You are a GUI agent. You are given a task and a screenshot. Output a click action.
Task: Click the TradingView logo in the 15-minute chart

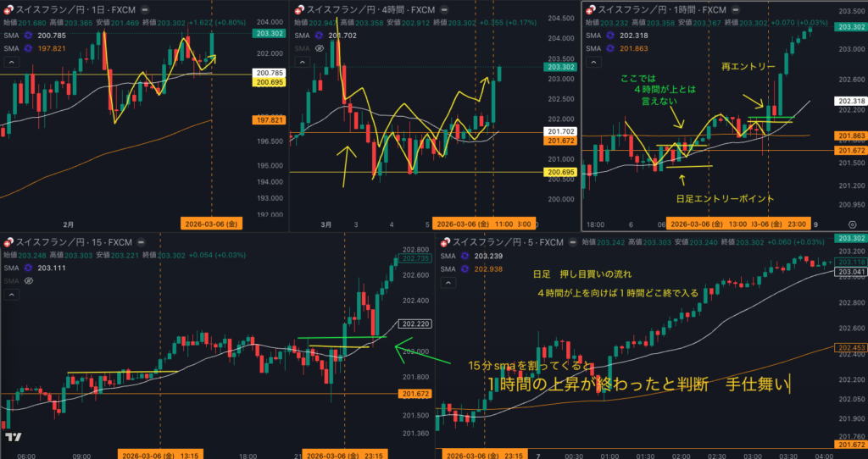coord(13,437)
